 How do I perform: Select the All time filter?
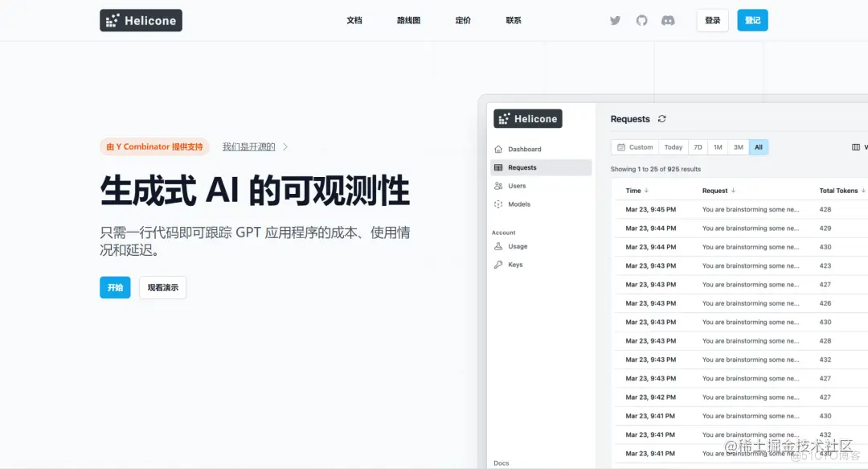tap(759, 147)
